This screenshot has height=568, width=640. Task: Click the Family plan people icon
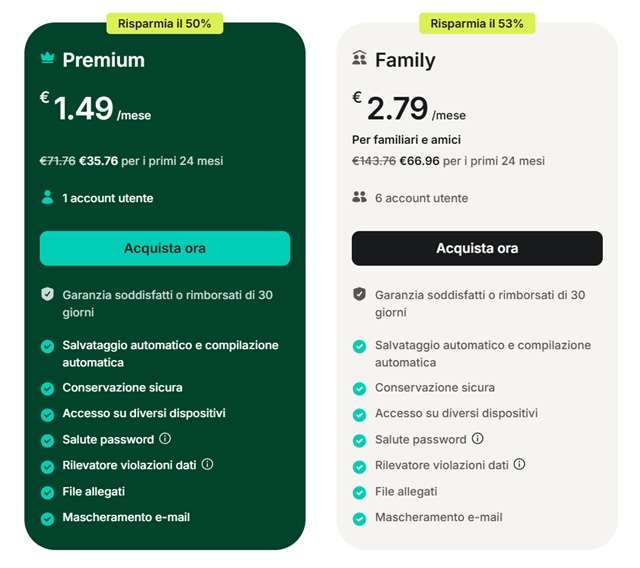360,59
